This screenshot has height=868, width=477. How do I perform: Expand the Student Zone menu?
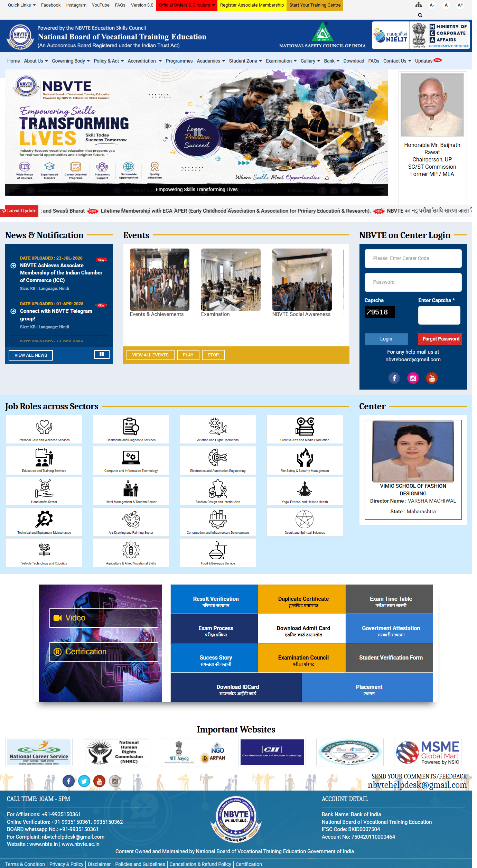245,61
